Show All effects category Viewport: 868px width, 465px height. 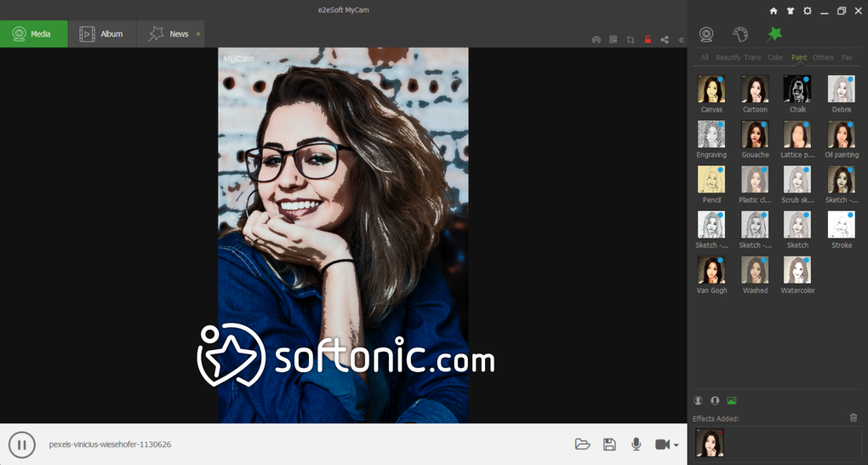(x=704, y=58)
